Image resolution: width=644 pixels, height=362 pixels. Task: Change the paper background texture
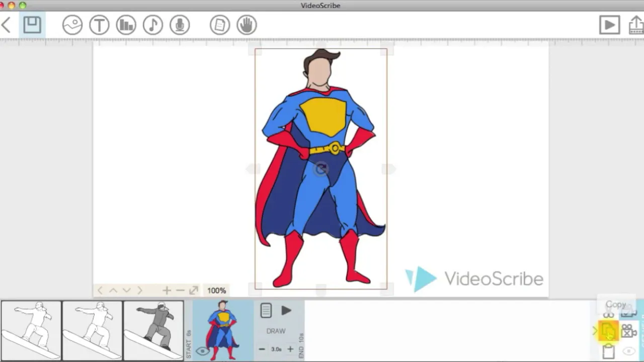(220, 25)
